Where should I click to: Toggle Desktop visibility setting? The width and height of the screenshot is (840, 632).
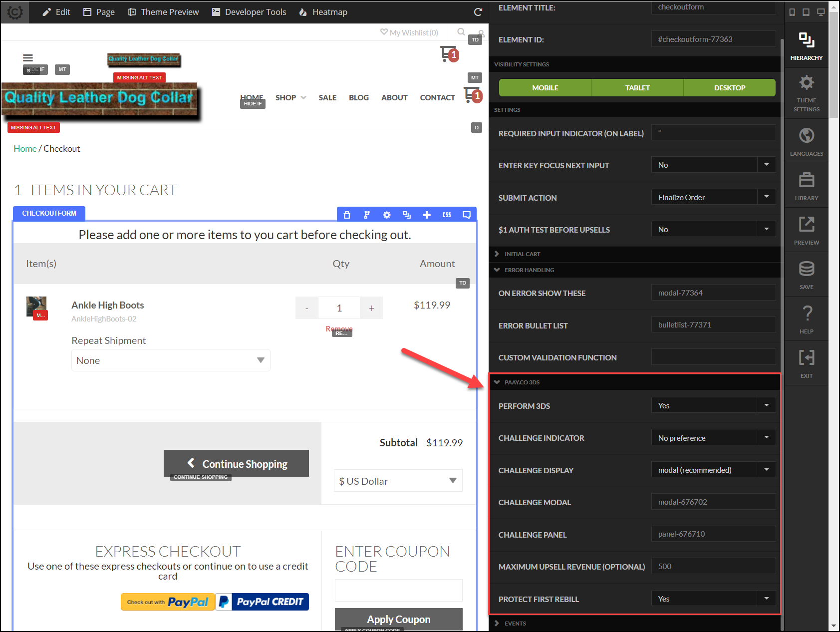point(729,88)
